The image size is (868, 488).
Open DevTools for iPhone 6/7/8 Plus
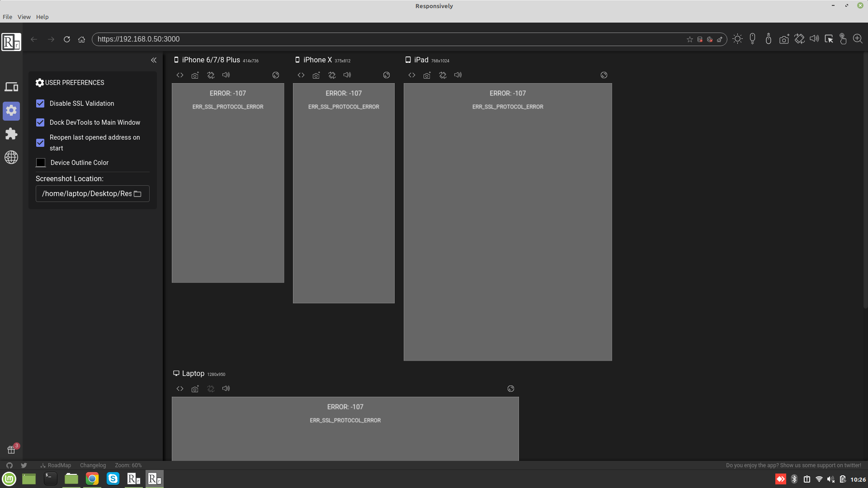point(180,75)
